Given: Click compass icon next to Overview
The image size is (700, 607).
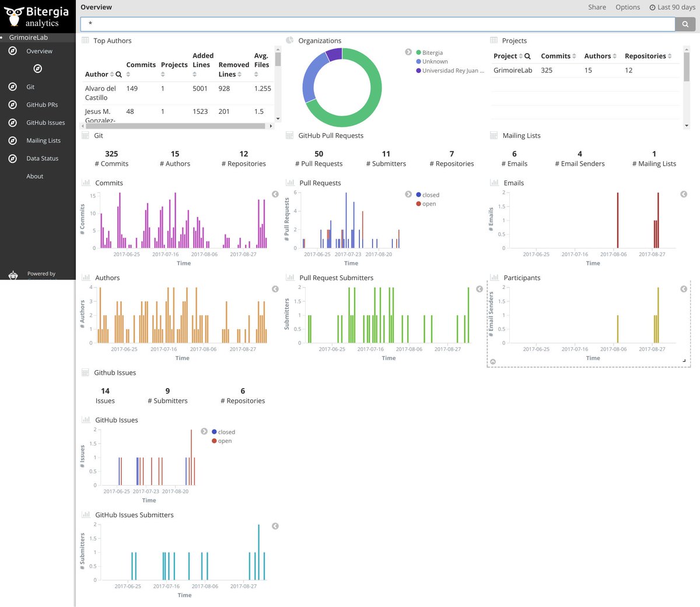Looking at the screenshot, I should [x=12, y=51].
